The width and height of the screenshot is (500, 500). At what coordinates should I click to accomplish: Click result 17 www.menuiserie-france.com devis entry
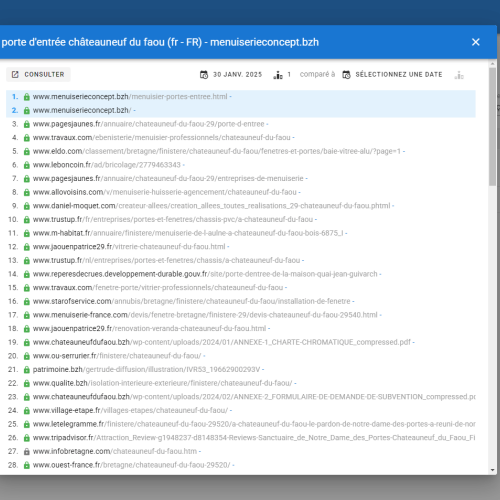coord(205,315)
